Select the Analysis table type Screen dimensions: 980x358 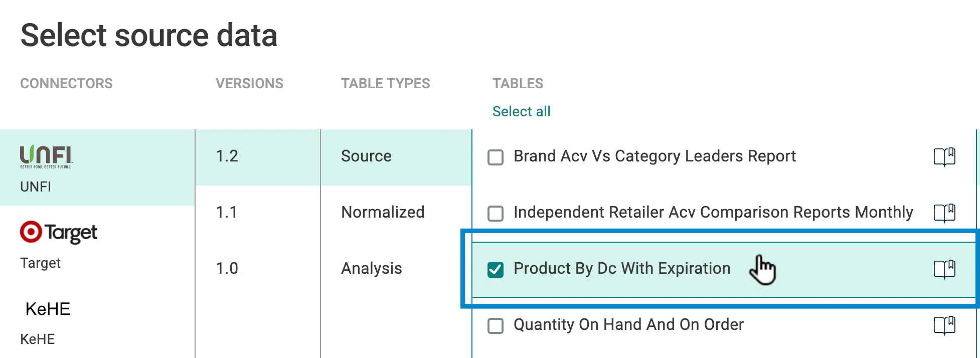371,268
